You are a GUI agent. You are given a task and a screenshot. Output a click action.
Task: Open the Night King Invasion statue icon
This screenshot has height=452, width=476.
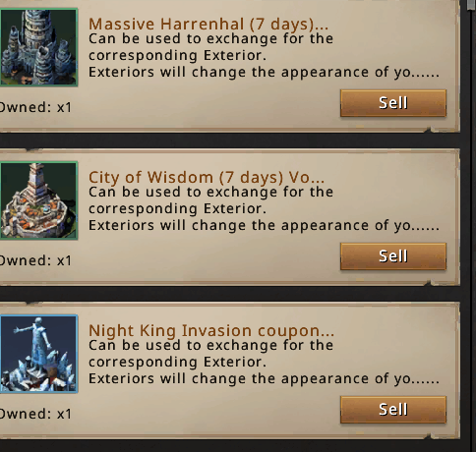pyautogui.click(x=38, y=354)
